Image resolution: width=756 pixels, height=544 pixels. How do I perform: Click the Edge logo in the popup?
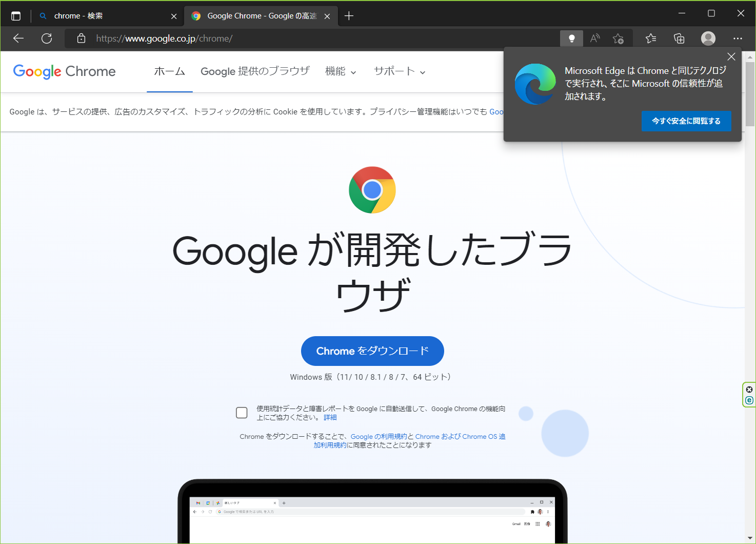coord(535,84)
